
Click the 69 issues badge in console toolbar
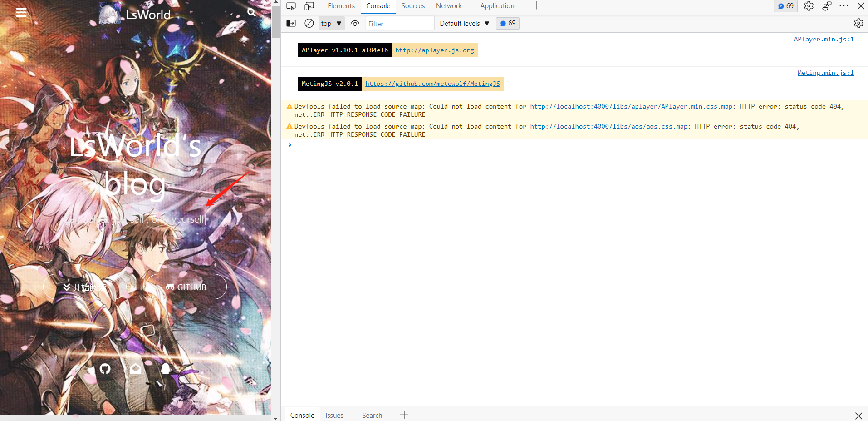[x=508, y=23]
